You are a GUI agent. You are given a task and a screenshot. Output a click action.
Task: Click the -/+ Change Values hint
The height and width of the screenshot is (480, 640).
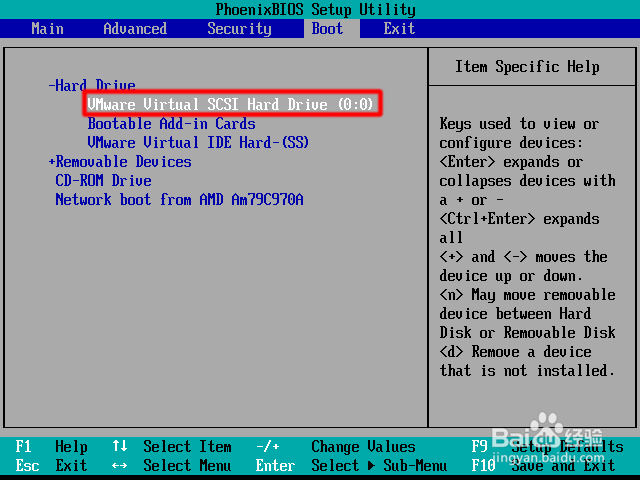(336, 447)
